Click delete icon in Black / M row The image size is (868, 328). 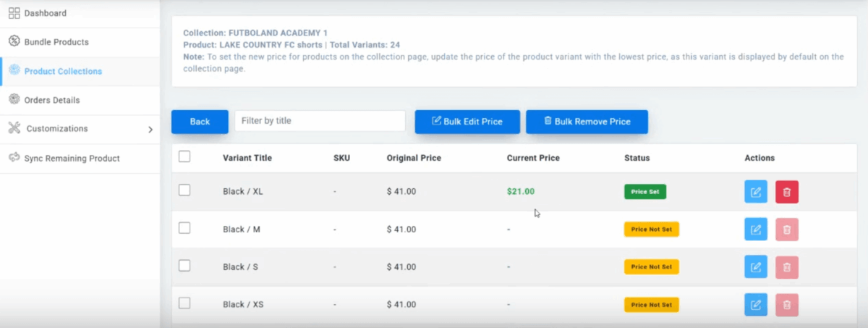coord(787,230)
